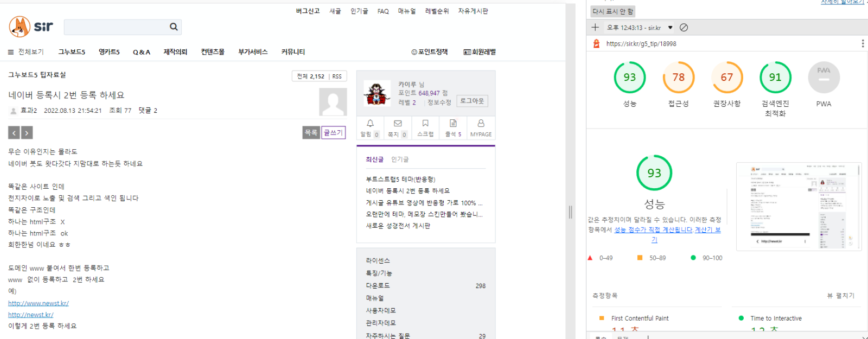Click the clear all reports icon
868x339 pixels.
click(x=684, y=28)
